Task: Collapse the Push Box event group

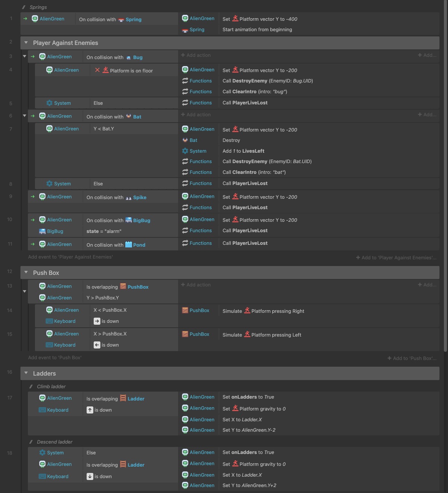Action: [x=26, y=272]
